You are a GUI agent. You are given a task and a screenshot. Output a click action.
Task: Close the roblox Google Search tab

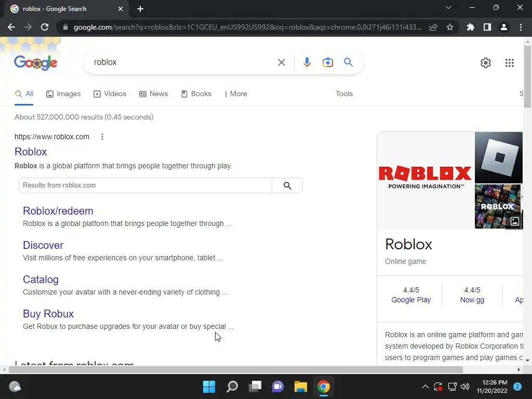tap(121, 9)
